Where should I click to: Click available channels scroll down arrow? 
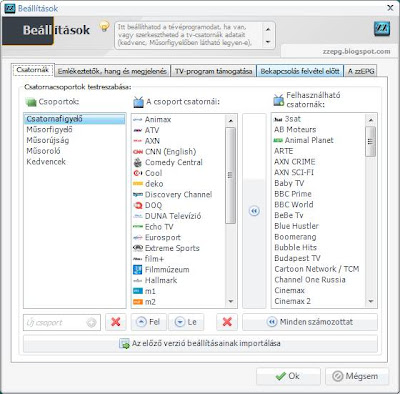click(370, 301)
